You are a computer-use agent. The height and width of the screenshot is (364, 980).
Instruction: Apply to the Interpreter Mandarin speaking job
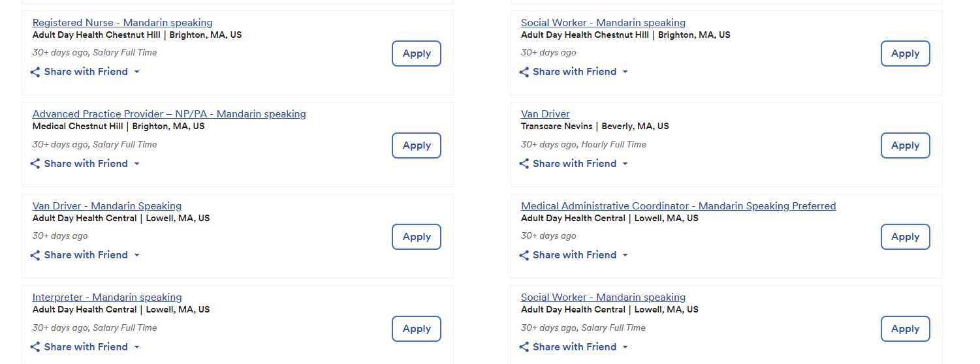[x=417, y=329]
